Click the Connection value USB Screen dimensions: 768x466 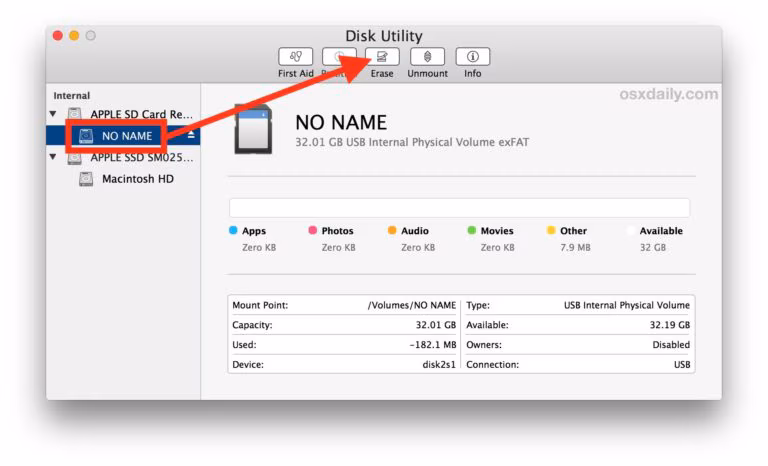682,365
